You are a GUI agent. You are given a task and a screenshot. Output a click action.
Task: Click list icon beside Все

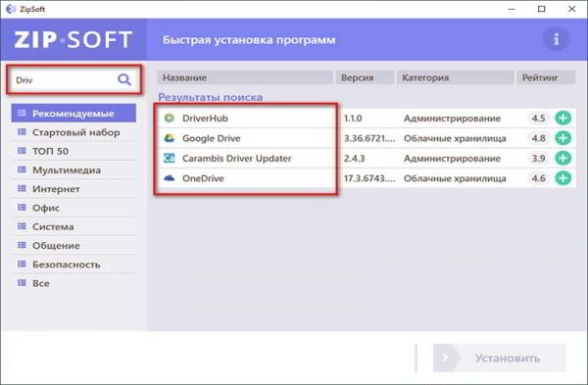pos(22,283)
